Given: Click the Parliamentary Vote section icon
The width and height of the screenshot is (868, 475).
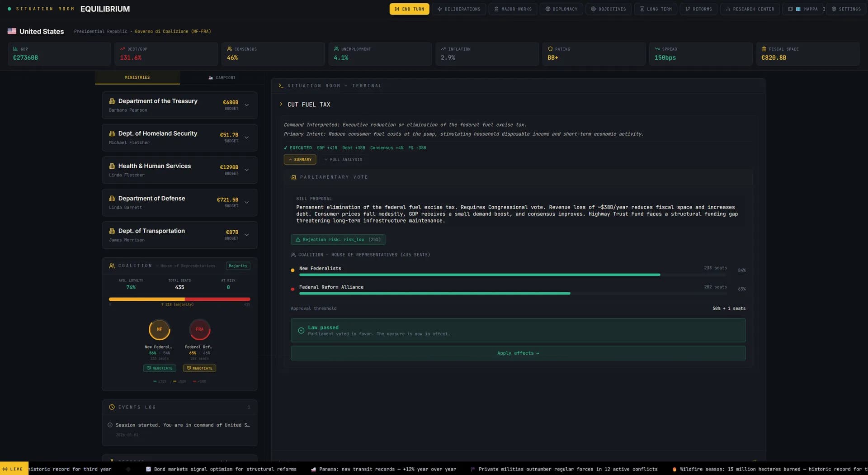Looking at the screenshot, I should (x=294, y=177).
